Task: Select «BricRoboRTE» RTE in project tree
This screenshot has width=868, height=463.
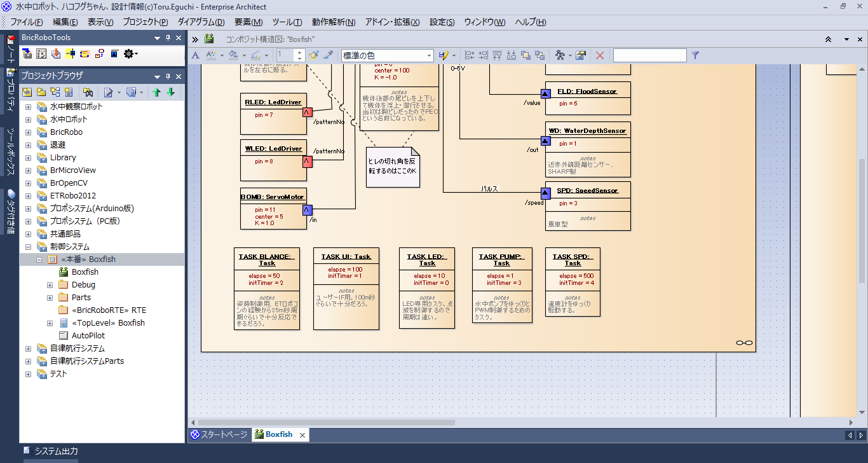Action: coord(109,310)
